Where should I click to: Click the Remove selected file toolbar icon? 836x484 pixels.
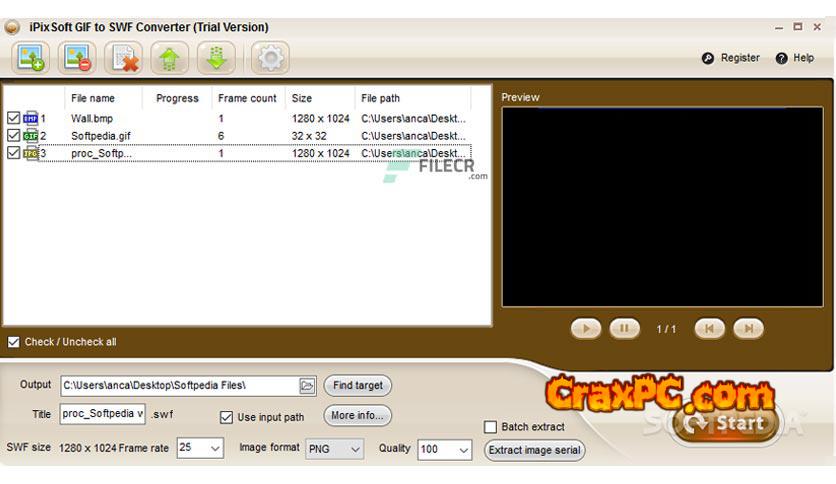click(x=76, y=58)
